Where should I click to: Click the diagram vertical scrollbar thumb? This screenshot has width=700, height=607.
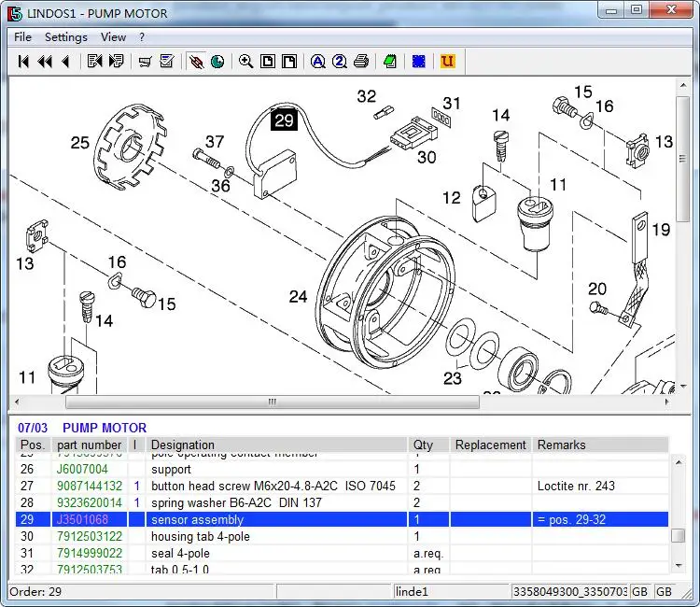coord(682,159)
